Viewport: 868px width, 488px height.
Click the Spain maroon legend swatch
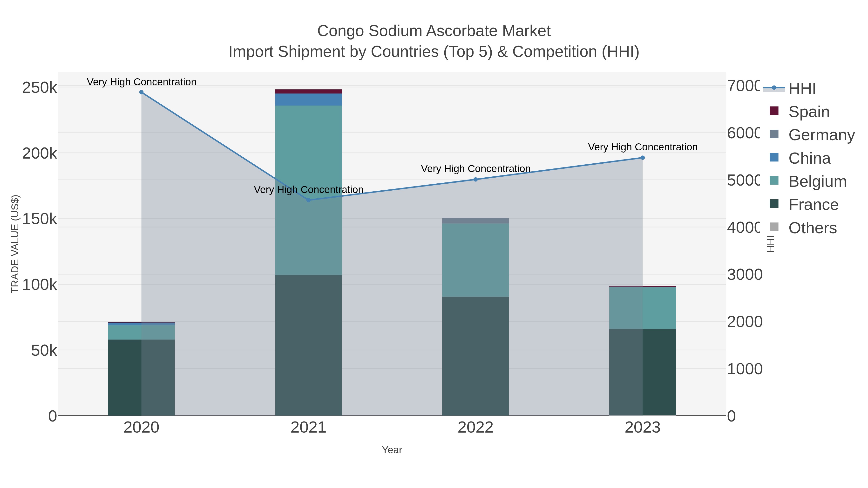pos(774,111)
